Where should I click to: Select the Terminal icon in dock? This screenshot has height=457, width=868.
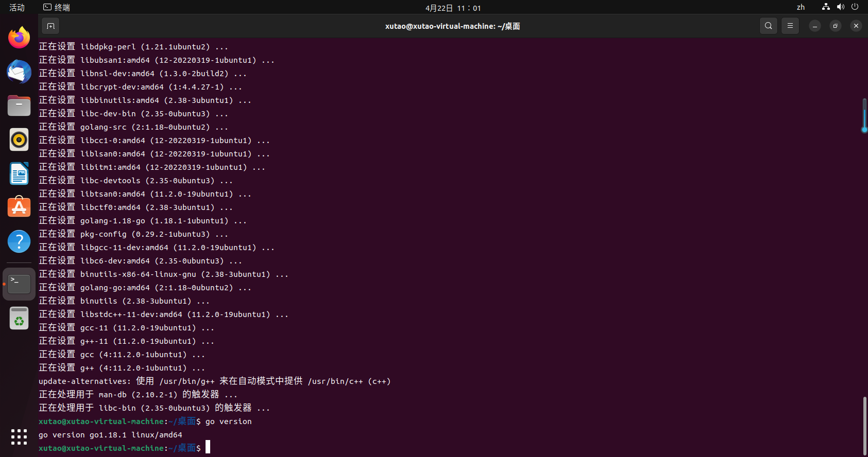click(x=19, y=284)
